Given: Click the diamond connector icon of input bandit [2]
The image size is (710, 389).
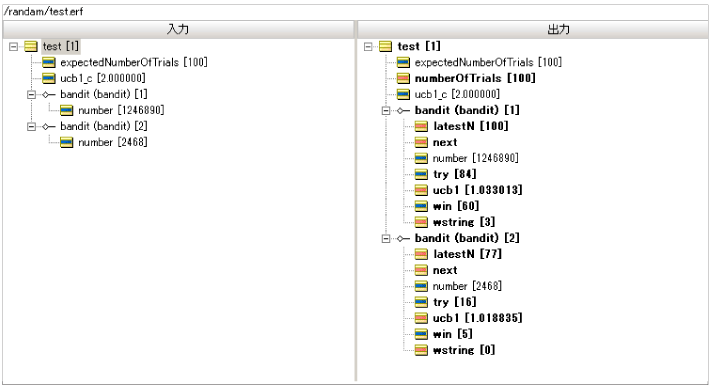Looking at the screenshot, I should [x=48, y=126].
